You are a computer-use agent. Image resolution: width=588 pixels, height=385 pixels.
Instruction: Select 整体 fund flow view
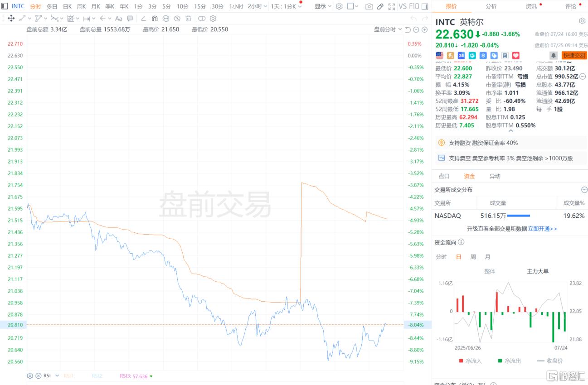[490, 271]
